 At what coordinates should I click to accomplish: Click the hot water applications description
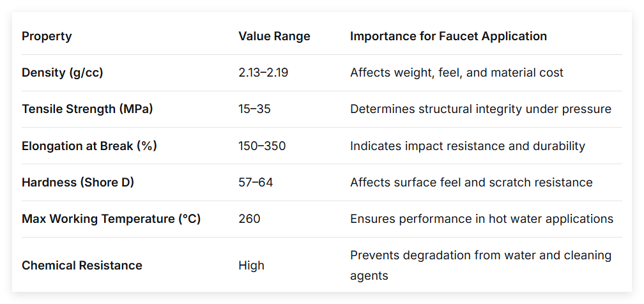482,219
